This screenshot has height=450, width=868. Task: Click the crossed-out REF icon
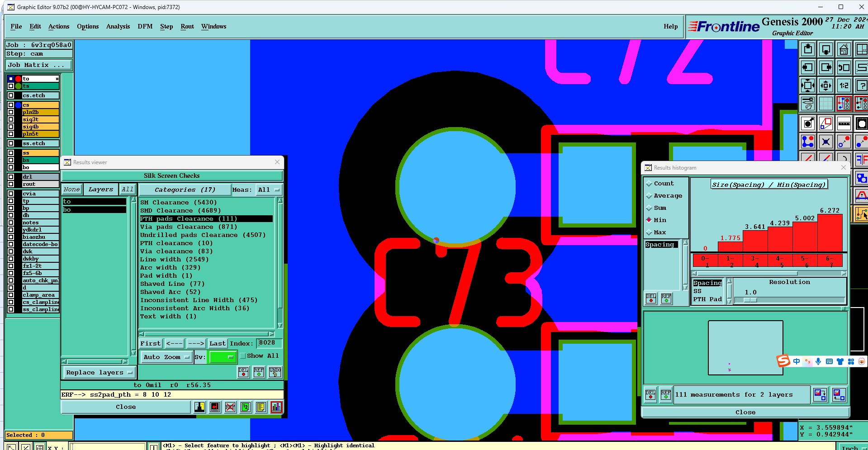coord(230,407)
